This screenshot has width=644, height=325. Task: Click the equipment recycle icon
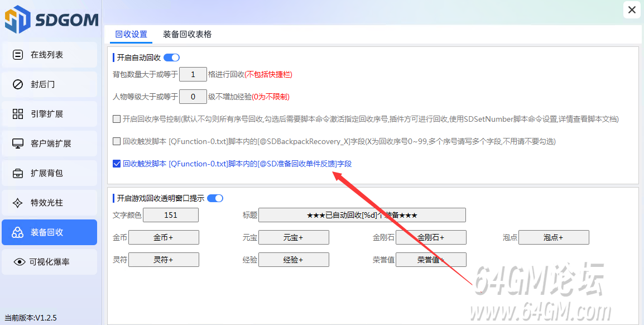coord(18,232)
